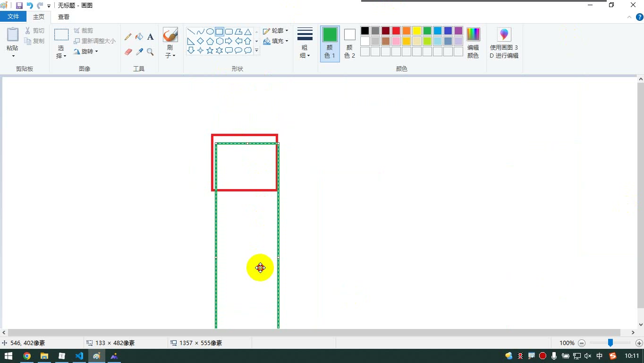This screenshot has width=644, height=363.
Task: Choose the Rounded rectangle shape
Action: coord(229,32)
